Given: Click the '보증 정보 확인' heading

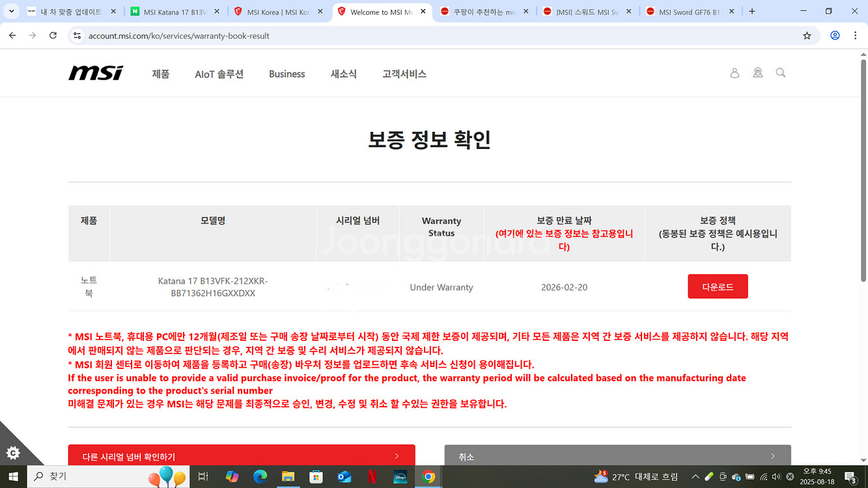Looking at the screenshot, I should pos(430,139).
